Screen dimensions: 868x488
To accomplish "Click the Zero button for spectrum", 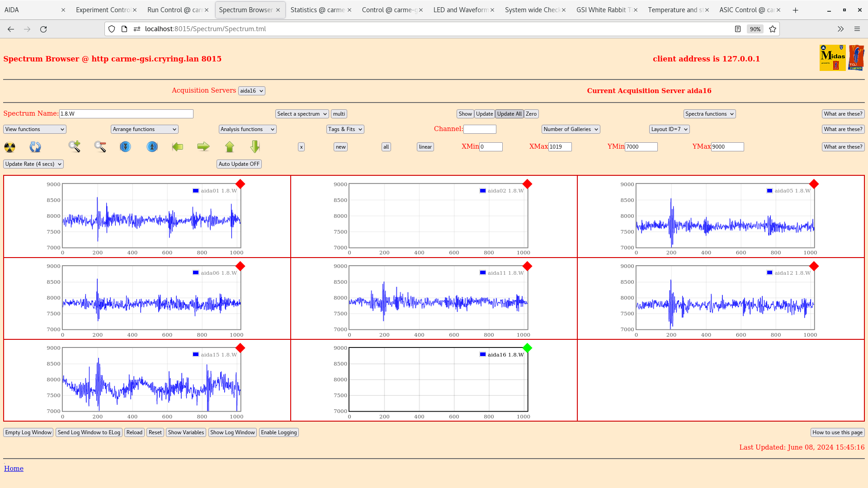I will [531, 114].
